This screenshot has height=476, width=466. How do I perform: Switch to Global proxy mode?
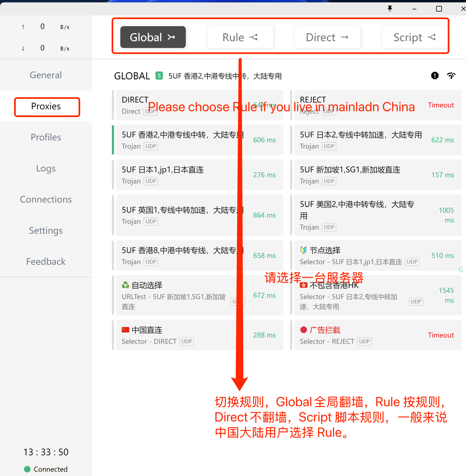coord(153,37)
